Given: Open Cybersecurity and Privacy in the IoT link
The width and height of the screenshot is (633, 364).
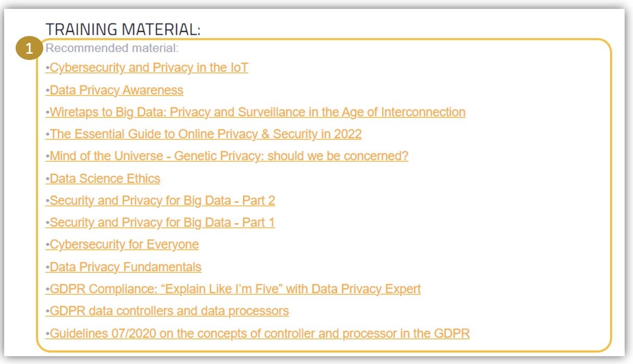Looking at the screenshot, I should pos(149,68).
